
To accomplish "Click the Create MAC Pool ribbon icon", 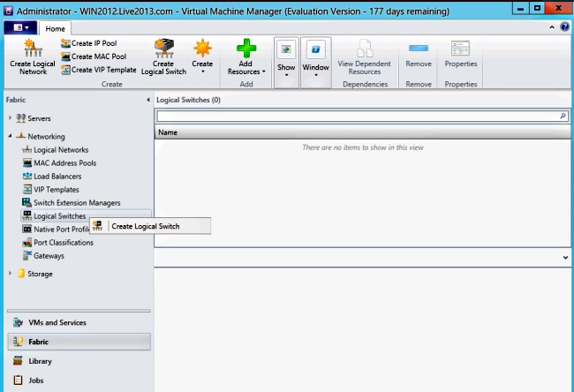I will [65, 57].
